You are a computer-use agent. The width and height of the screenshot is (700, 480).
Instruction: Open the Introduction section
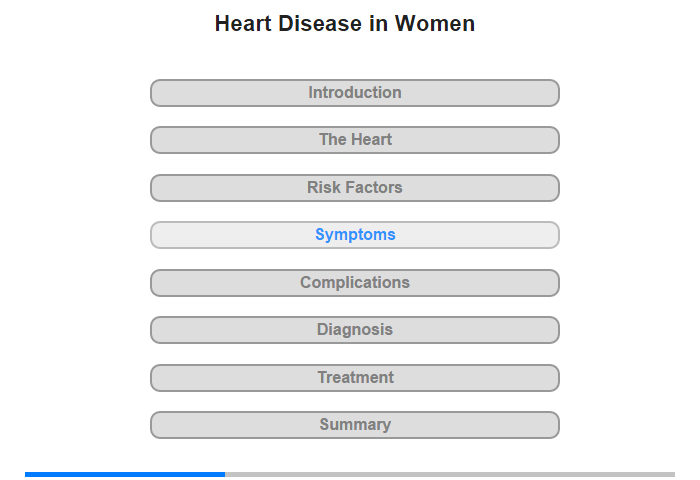point(354,93)
